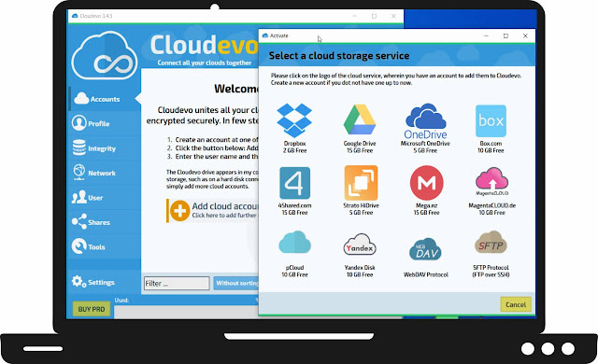Select the Strato HiDrive logo
Image resolution: width=598 pixels, height=364 pixels.
point(361,183)
